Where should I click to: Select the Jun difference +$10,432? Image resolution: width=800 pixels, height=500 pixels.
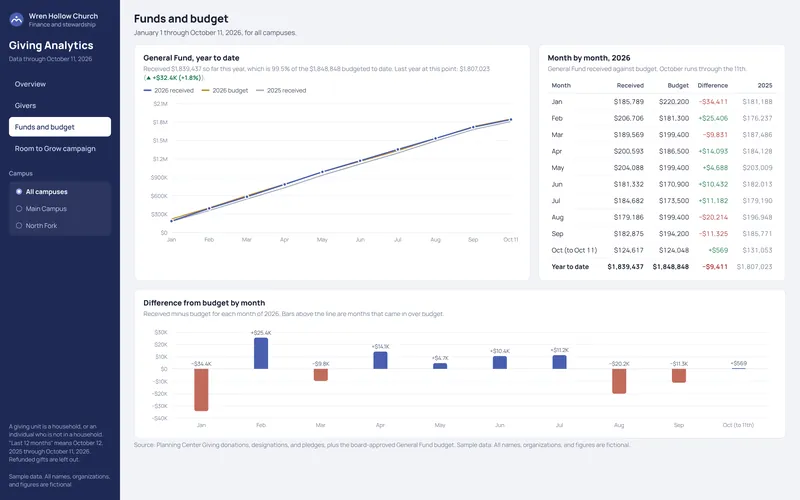(713, 184)
